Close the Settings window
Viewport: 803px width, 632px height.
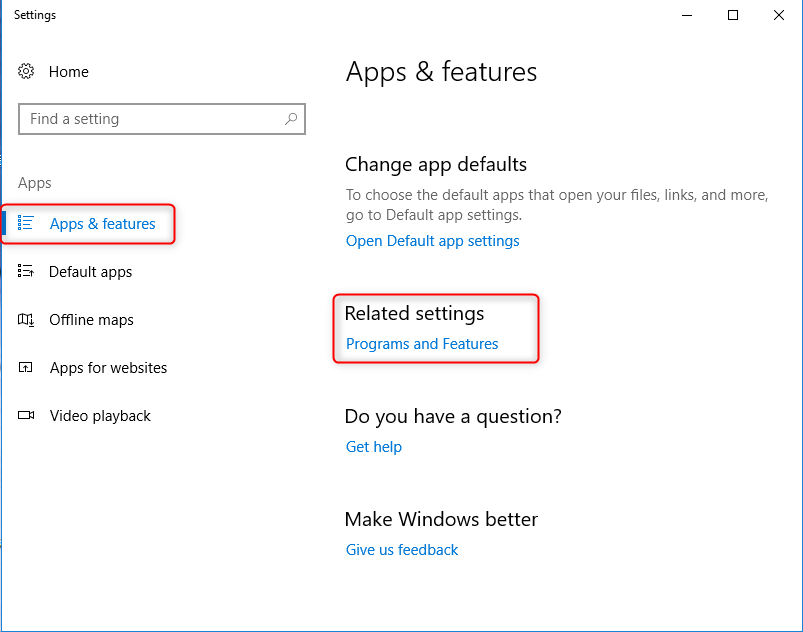pyautogui.click(x=779, y=15)
